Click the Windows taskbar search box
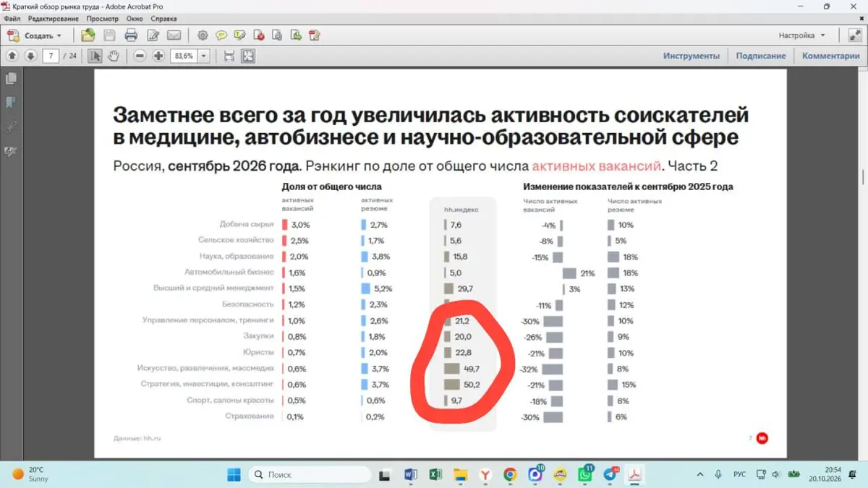The height and width of the screenshot is (488, 868). (310, 474)
